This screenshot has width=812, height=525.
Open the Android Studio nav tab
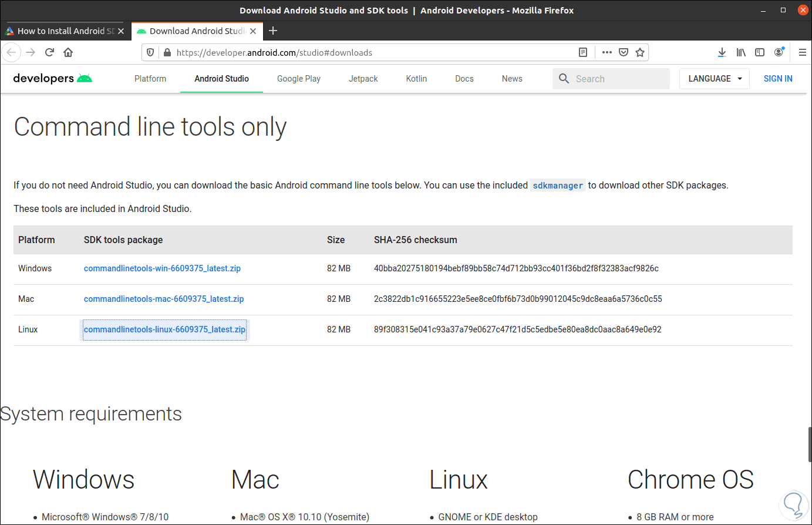[x=221, y=79]
